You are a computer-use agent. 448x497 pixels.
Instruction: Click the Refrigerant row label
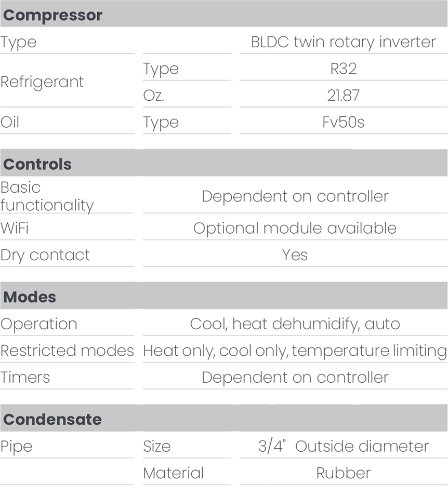pyautogui.click(x=42, y=82)
